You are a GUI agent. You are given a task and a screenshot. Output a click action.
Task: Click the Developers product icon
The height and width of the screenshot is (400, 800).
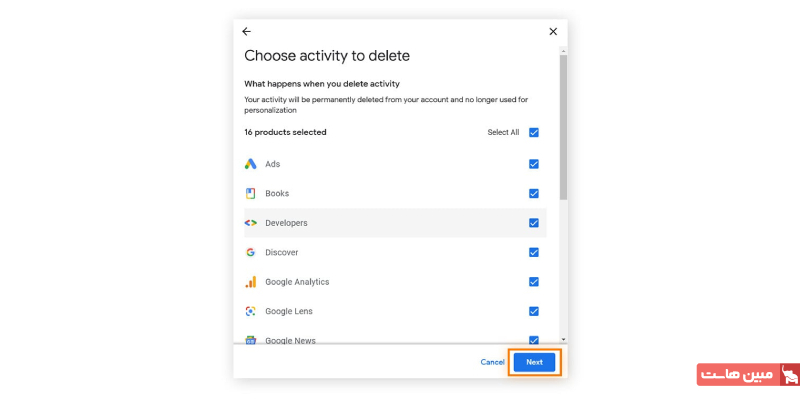tap(251, 223)
